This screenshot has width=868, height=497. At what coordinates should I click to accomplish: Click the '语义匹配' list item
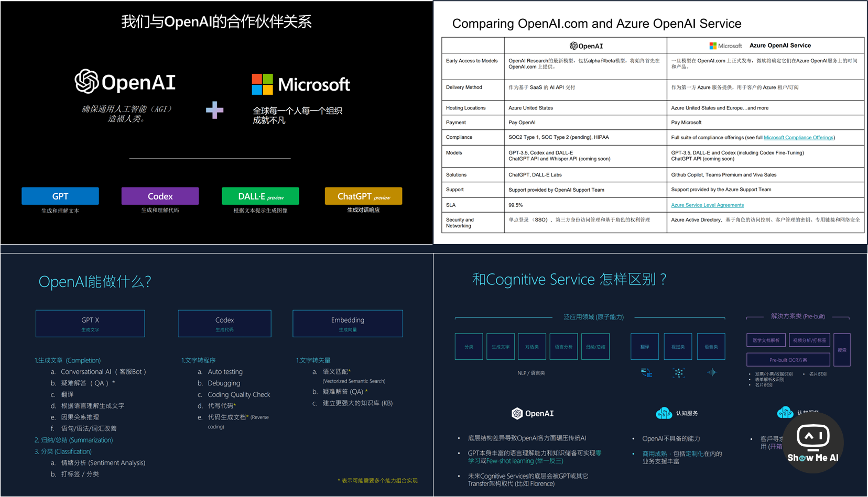tap(335, 372)
